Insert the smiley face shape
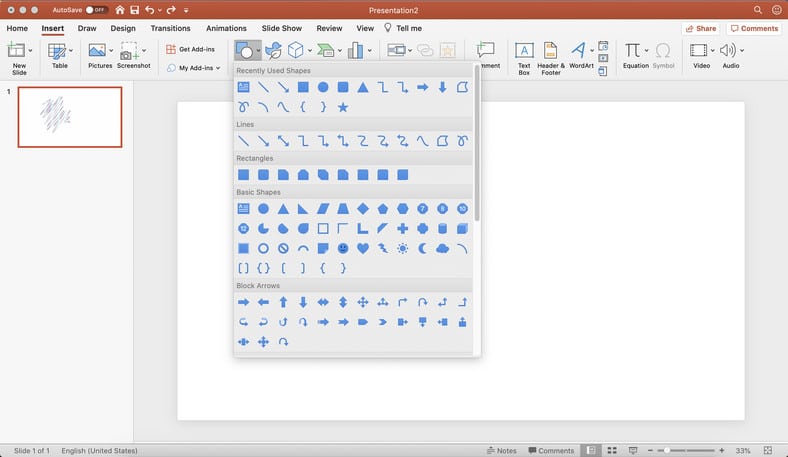 [343, 248]
